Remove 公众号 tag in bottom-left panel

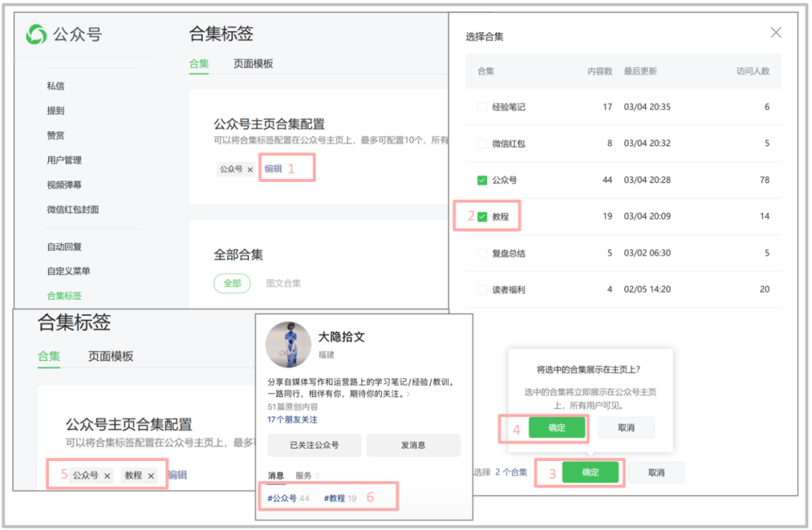[x=108, y=476]
